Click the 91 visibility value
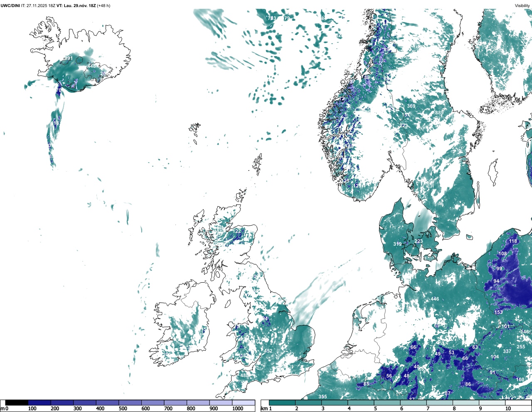The height and width of the screenshot is (412, 532). pos(493,373)
